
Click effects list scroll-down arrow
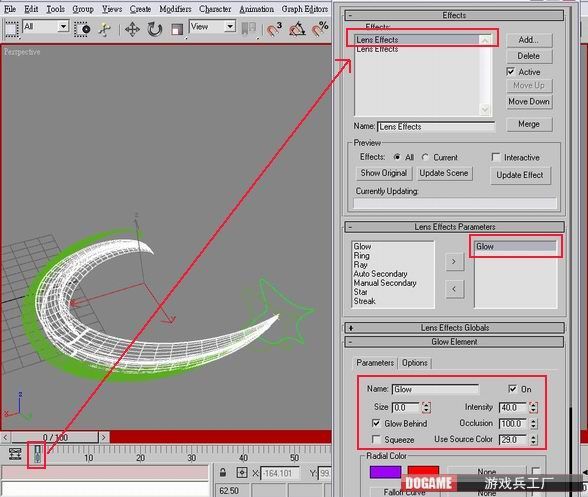point(485,110)
